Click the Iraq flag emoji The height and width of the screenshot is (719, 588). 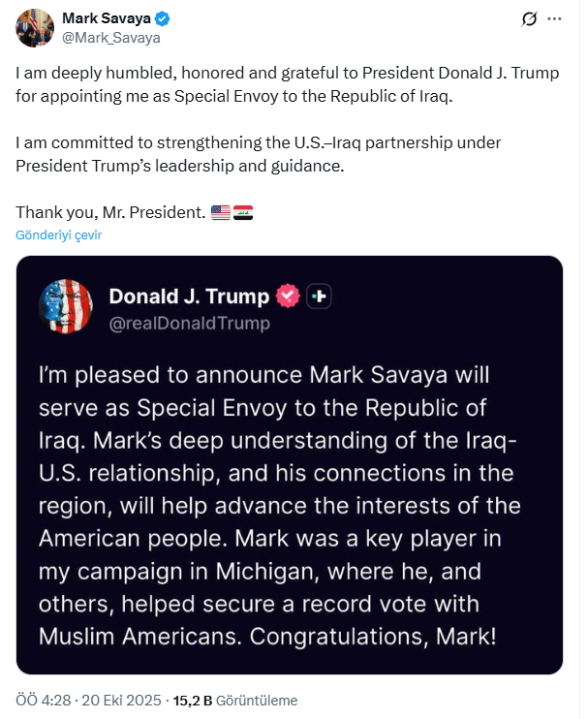[x=243, y=211]
